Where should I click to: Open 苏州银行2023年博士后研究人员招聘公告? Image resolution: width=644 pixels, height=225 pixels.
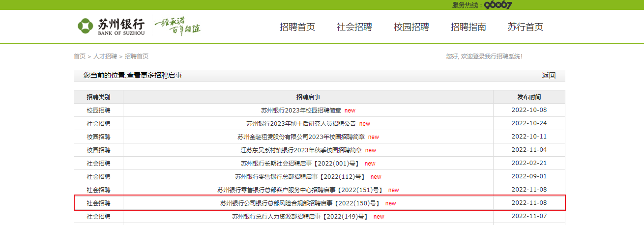pos(301,124)
